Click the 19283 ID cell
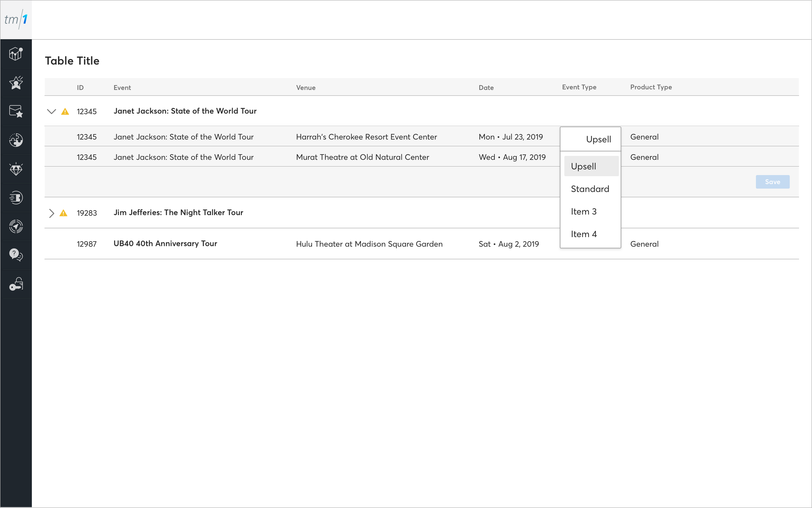 pyautogui.click(x=87, y=213)
